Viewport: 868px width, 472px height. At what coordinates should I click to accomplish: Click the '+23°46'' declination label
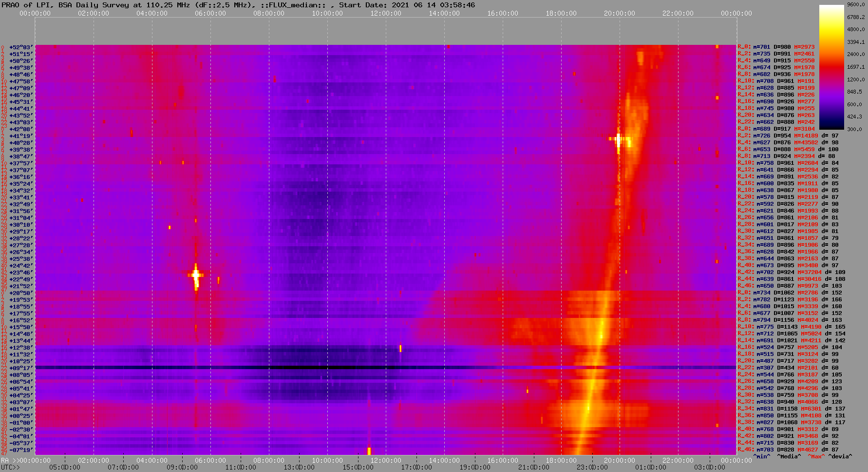point(21,273)
